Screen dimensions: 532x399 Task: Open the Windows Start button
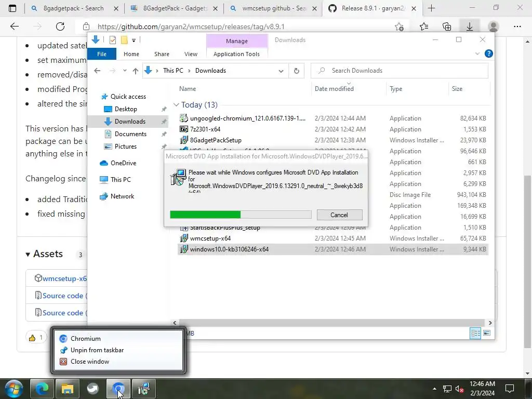tap(13, 389)
